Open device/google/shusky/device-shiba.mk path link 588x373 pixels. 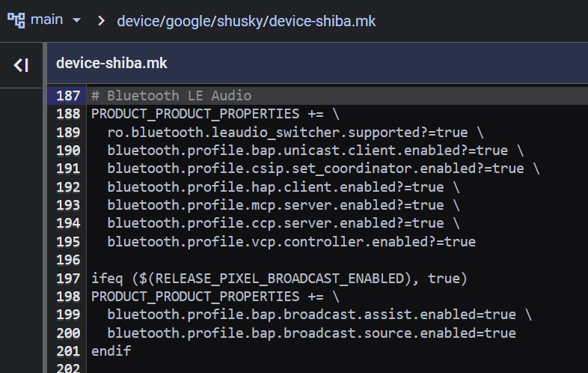[246, 21]
